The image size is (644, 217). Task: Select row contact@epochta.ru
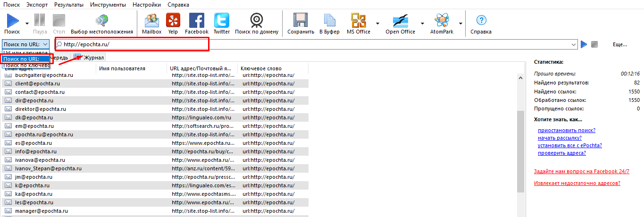point(156,92)
